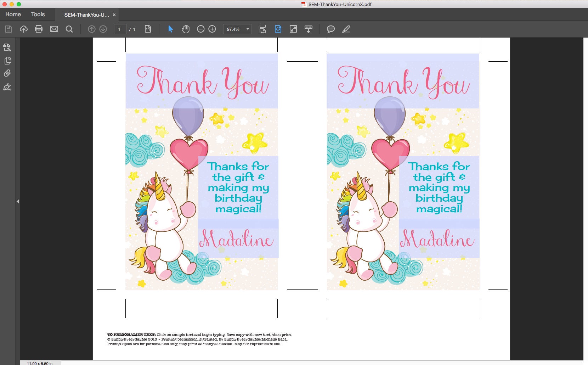Click the red macOS close button

(4, 4)
